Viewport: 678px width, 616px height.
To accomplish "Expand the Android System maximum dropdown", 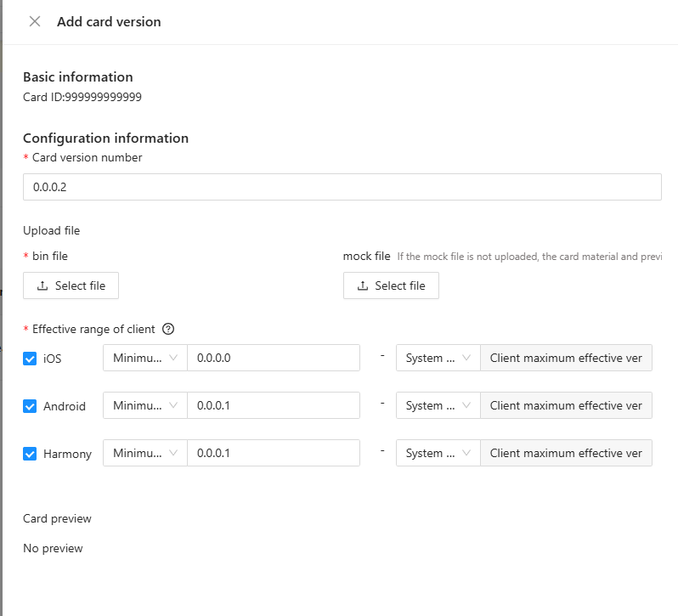I will [438, 405].
